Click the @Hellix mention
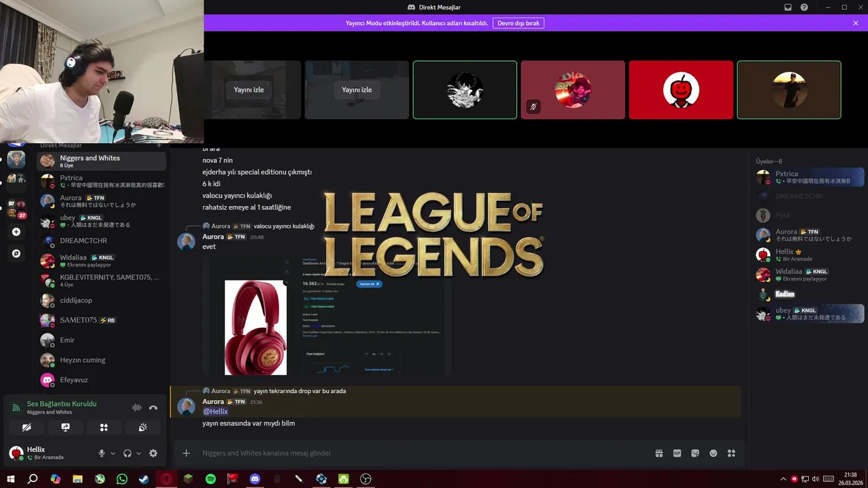 point(216,411)
